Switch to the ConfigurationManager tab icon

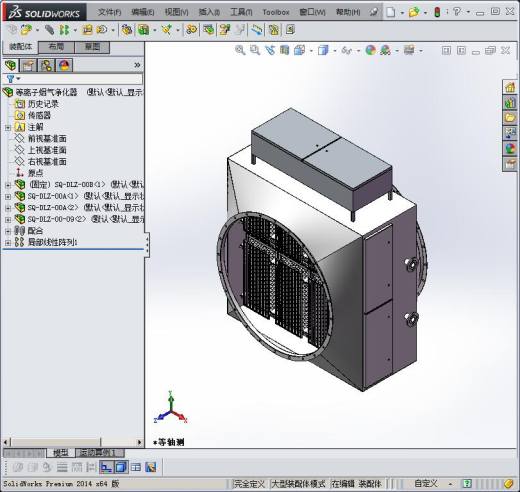(46, 65)
